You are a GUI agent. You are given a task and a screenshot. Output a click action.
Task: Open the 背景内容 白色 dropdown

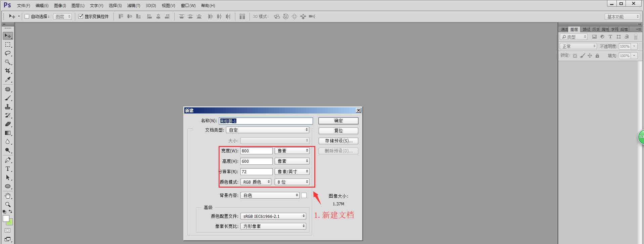click(x=270, y=195)
